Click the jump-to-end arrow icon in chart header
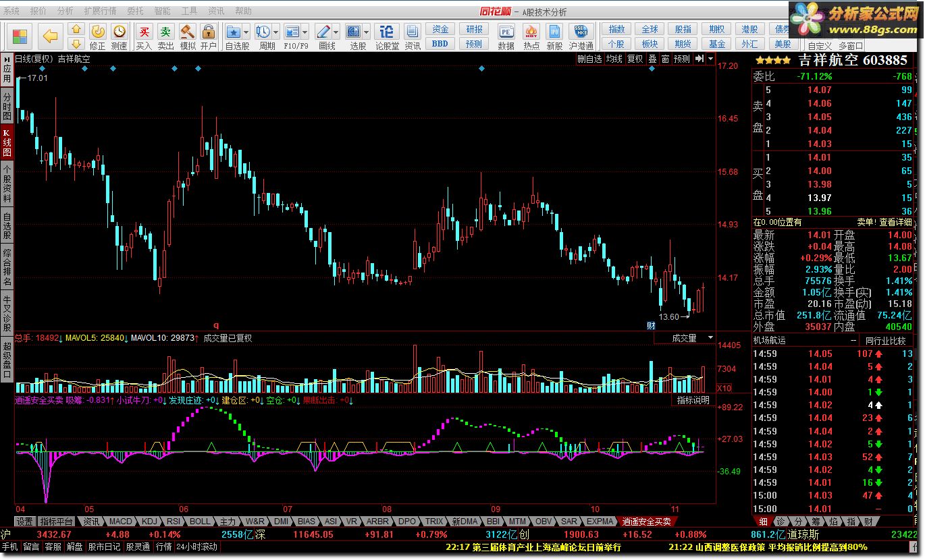 tap(699, 59)
